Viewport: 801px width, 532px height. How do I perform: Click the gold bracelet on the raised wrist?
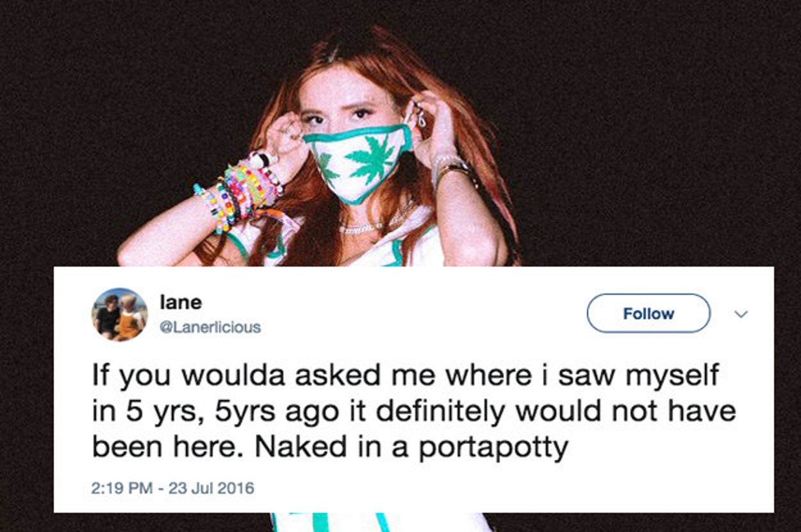[454, 169]
